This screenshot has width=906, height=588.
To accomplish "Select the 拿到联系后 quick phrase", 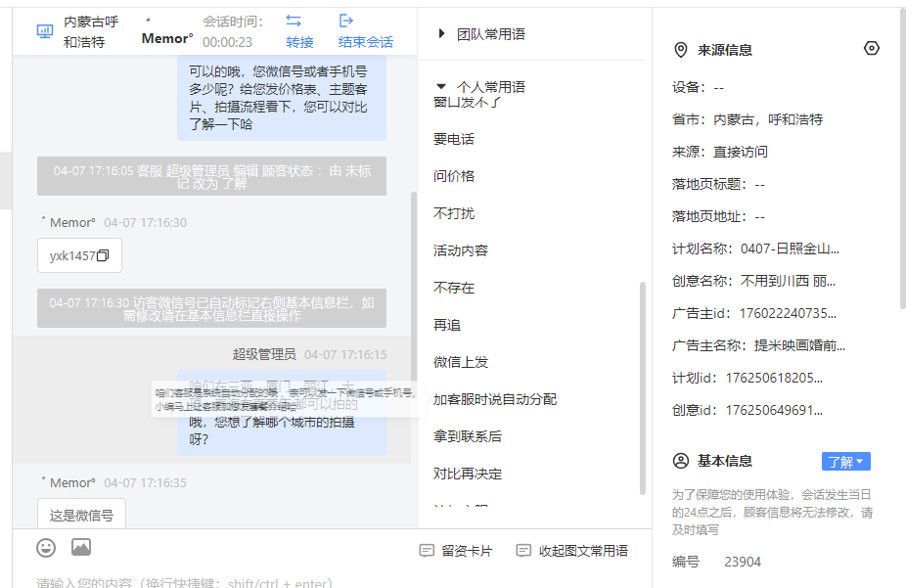I will pyautogui.click(x=468, y=436).
